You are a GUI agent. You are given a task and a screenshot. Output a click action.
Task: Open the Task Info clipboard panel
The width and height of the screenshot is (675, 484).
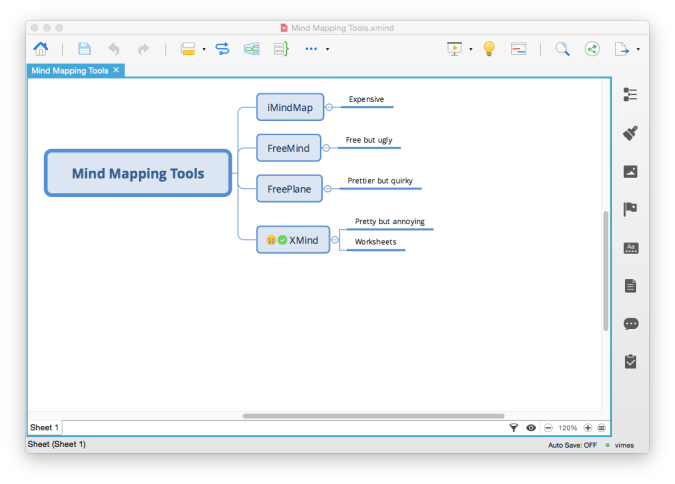(x=630, y=361)
